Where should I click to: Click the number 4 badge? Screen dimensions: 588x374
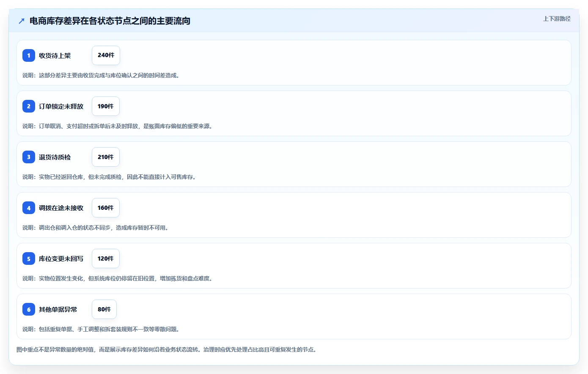pyautogui.click(x=29, y=208)
